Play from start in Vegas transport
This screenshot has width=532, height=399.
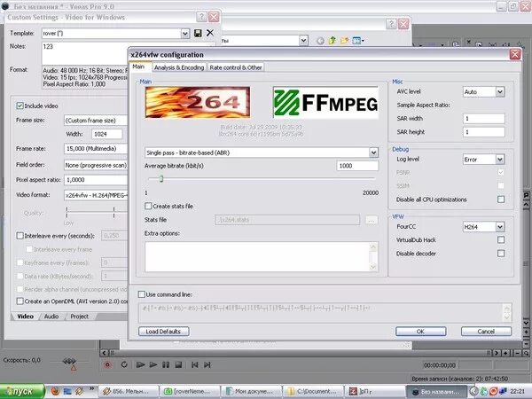pyautogui.click(x=140, y=364)
